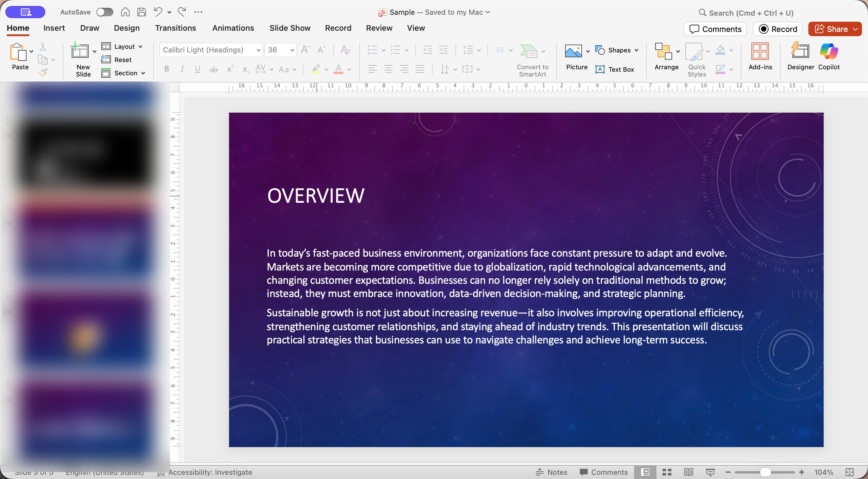The width and height of the screenshot is (868, 479).
Task: Toggle the Notes pane
Action: pos(551,472)
